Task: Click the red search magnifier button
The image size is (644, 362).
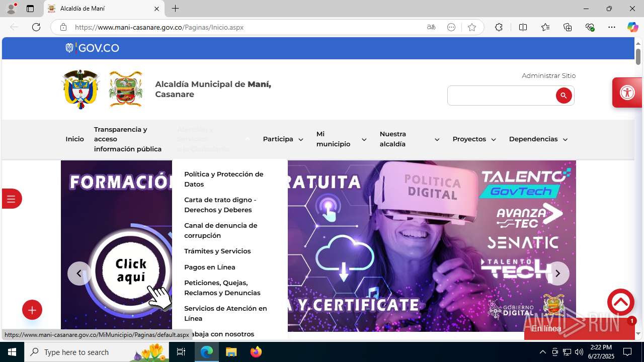Action: (563, 96)
